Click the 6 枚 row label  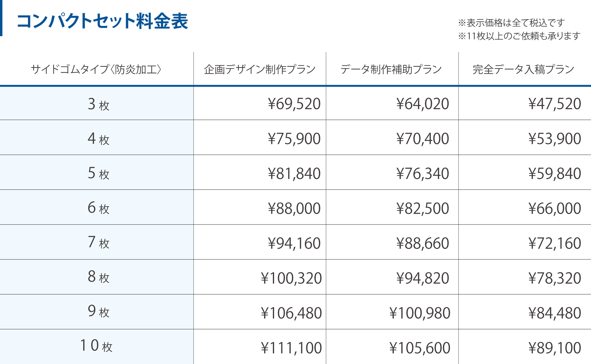98,208
